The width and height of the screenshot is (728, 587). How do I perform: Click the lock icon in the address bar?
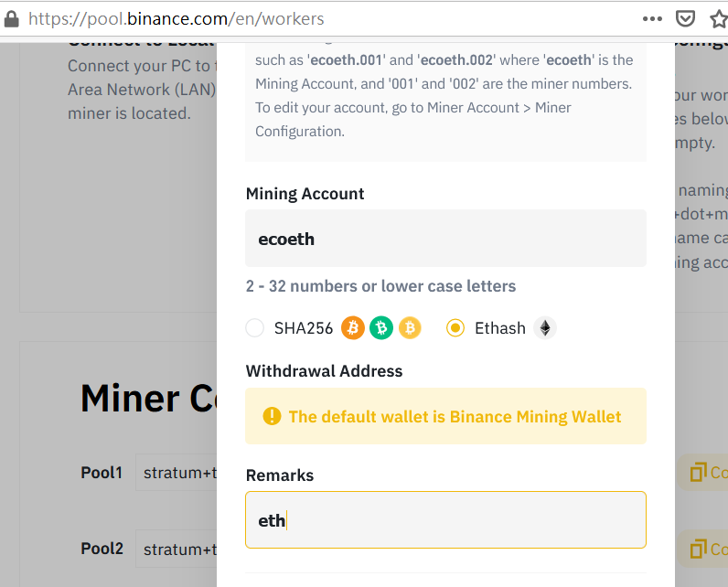(11, 19)
